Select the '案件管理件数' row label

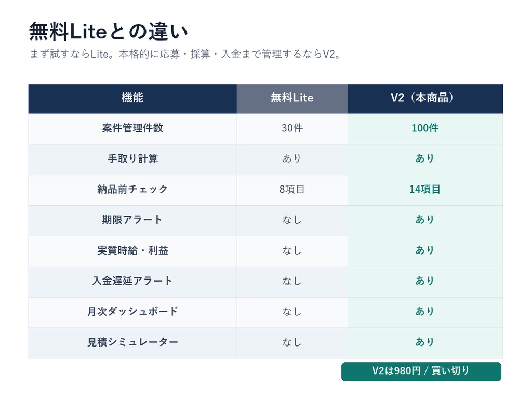pyautogui.click(x=132, y=128)
